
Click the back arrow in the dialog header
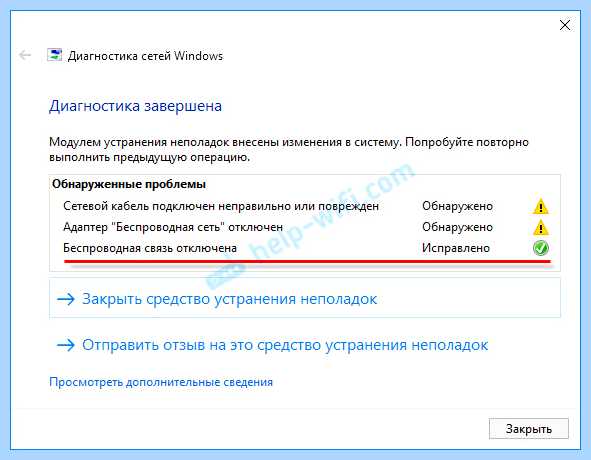25,55
